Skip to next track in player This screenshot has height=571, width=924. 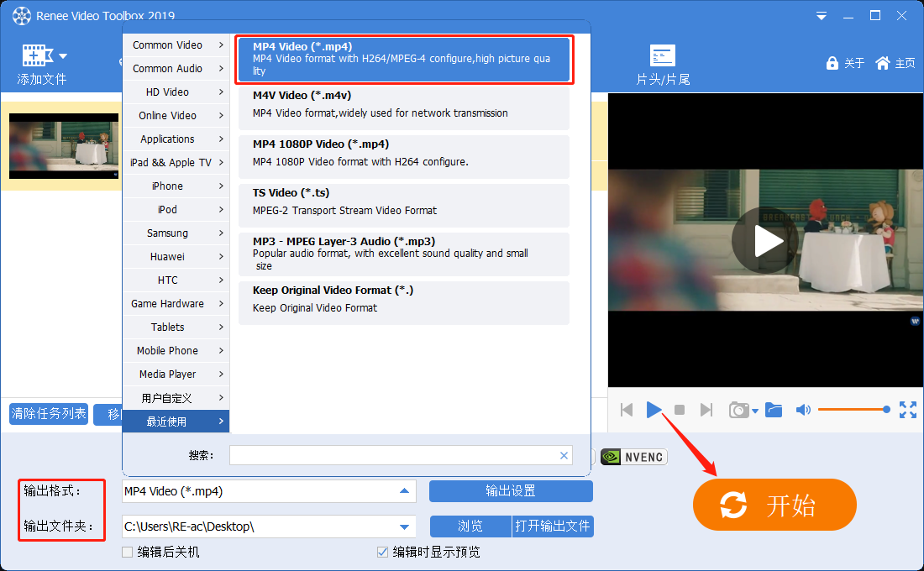click(x=706, y=410)
